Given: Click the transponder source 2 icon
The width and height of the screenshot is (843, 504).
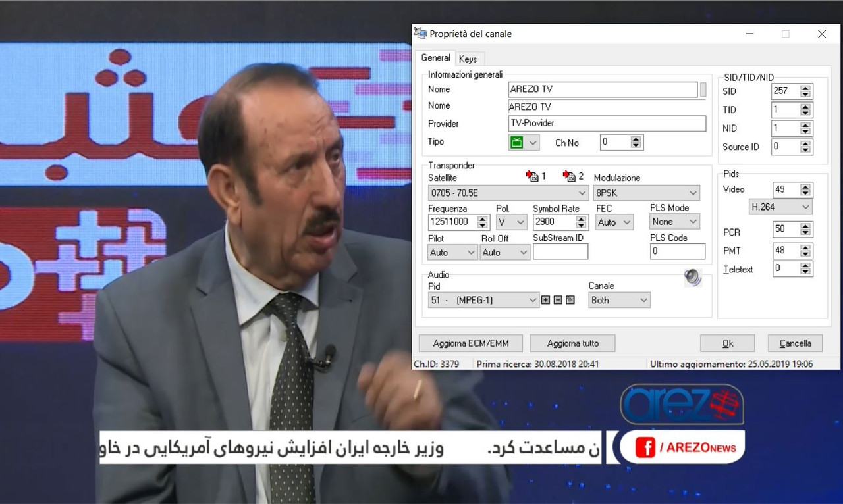Looking at the screenshot, I should click(x=570, y=176).
